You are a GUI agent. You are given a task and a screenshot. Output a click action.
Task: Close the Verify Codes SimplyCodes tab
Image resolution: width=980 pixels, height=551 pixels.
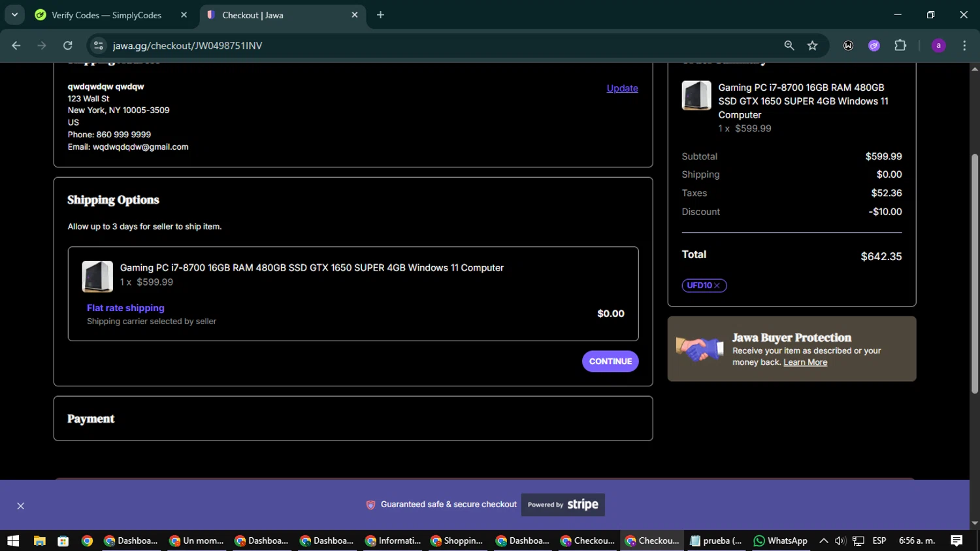point(184,15)
